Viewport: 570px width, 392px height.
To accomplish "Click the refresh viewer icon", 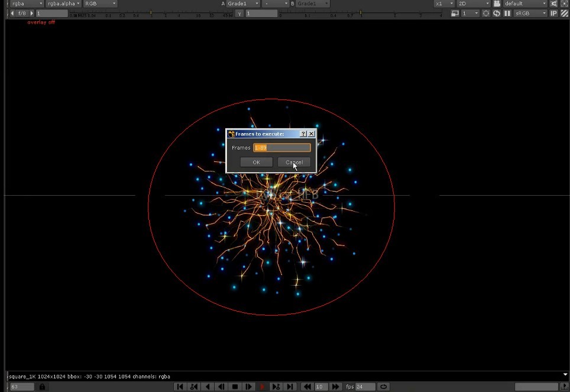I will 497,13.
